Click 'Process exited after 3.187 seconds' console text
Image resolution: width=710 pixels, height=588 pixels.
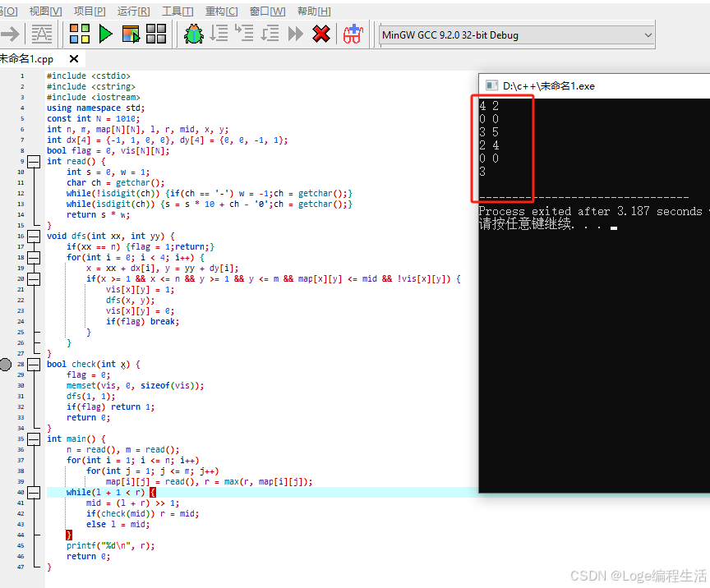click(x=591, y=211)
